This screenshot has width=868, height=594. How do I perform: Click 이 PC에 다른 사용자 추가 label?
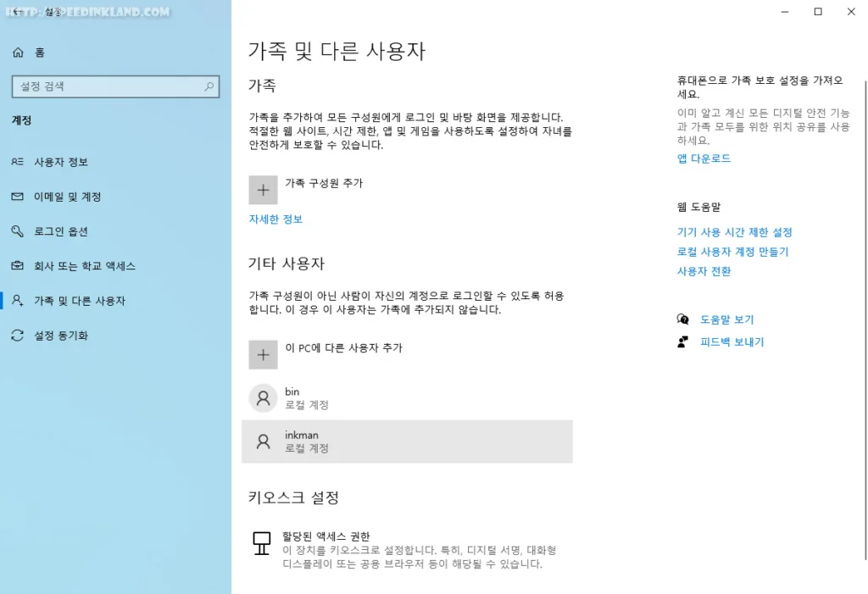point(344,348)
